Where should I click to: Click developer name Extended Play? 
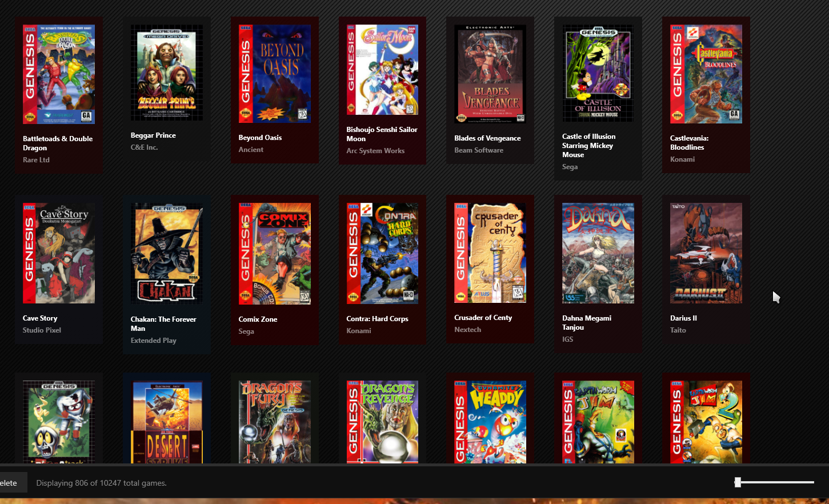click(x=153, y=341)
